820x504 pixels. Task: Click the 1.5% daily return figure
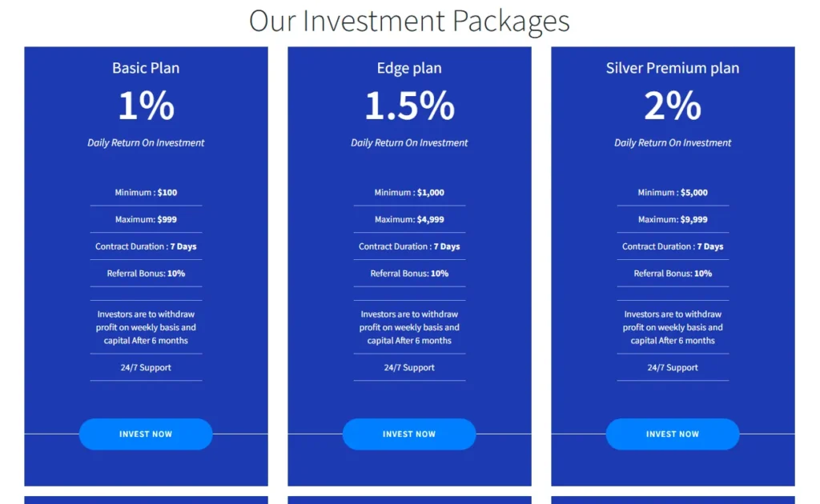409,106
